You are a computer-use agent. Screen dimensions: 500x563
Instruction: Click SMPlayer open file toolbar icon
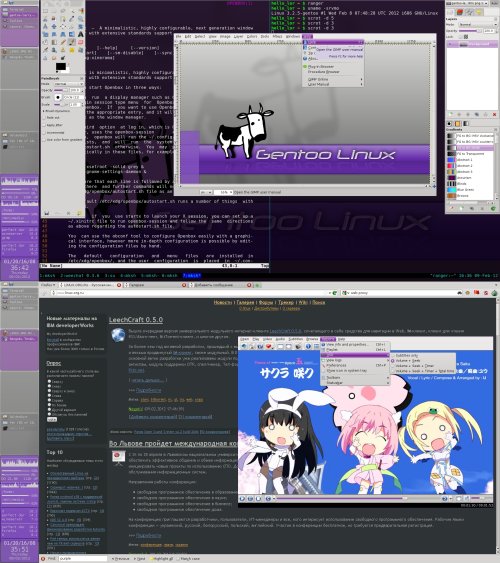244,346
